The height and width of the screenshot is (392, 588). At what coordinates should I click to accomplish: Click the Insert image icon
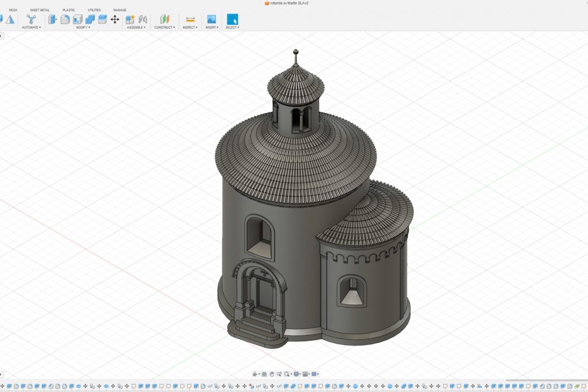point(211,19)
